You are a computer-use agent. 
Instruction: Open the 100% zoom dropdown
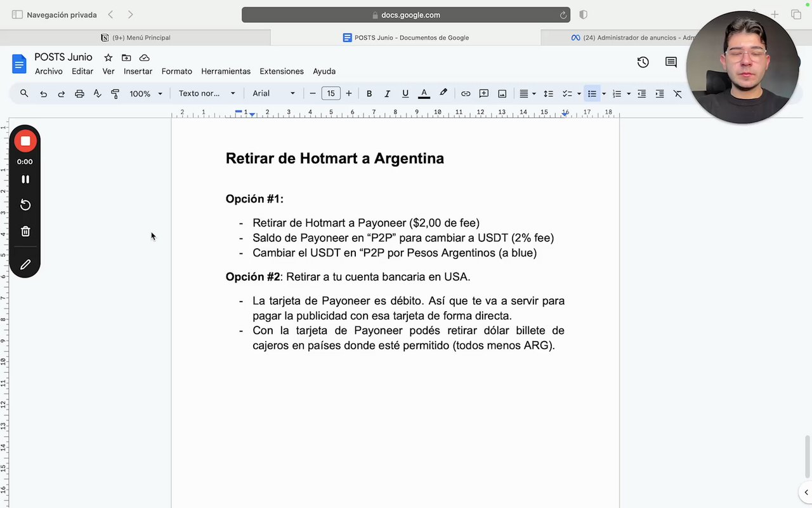pos(146,93)
